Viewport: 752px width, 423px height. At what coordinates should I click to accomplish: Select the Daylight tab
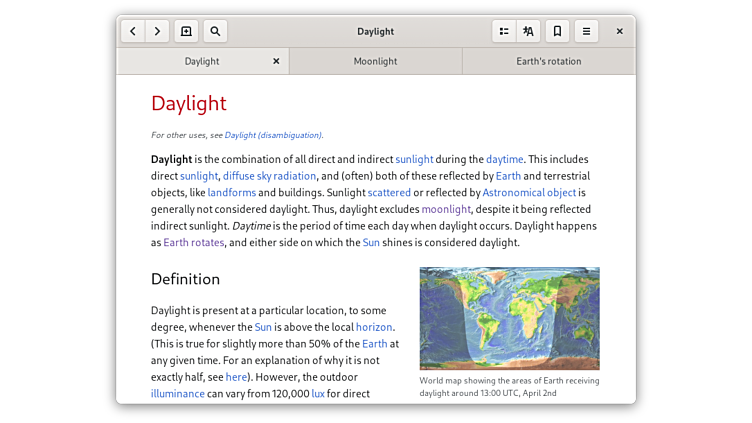(x=202, y=61)
